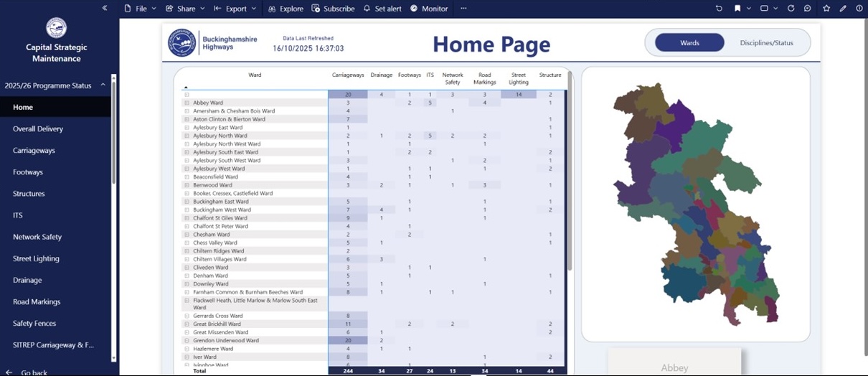Click Subscribe to report
The image size is (868, 376).
[x=334, y=9]
